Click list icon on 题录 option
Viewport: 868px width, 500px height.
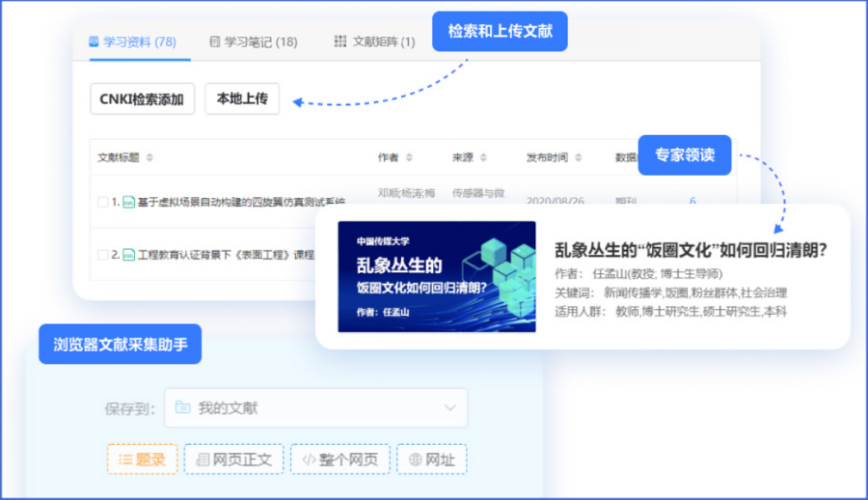(125, 459)
